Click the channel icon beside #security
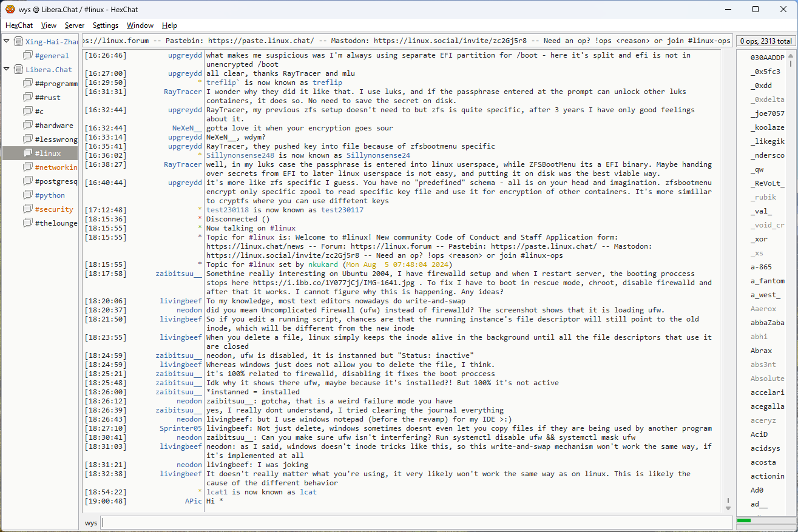The height and width of the screenshot is (532, 798). 27,209
